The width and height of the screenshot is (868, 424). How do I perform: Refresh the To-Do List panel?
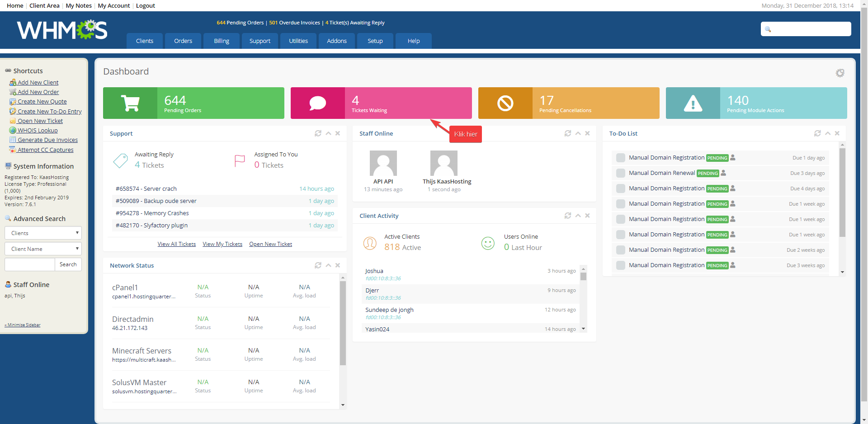tap(817, 133)
